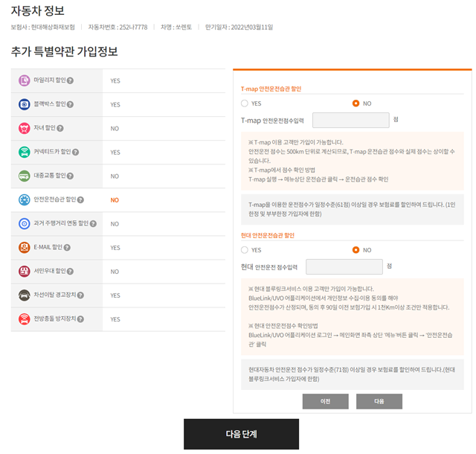Viewport: 476px width, 454px height.
Task: Click the 만기일자 : 2022년03월11일 text
Action: click(x=239, y=28)
